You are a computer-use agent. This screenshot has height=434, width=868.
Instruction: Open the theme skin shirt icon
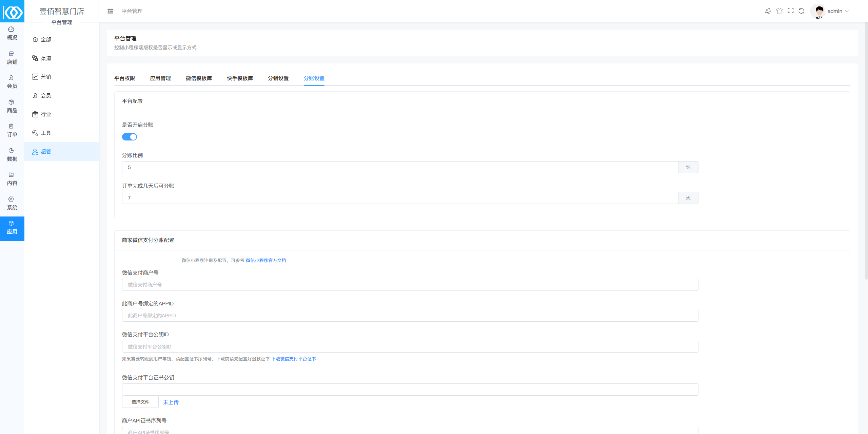coord(779,11)
